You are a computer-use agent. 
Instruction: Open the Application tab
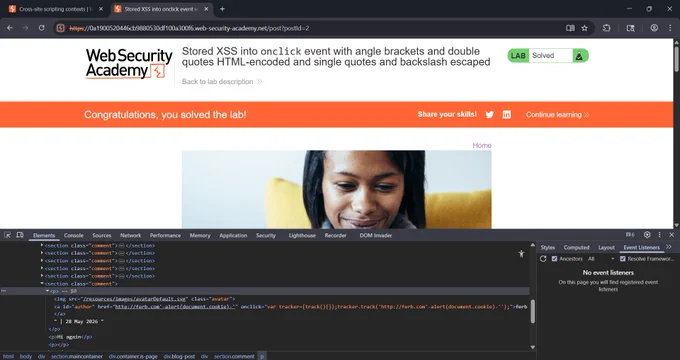point(233,235)
